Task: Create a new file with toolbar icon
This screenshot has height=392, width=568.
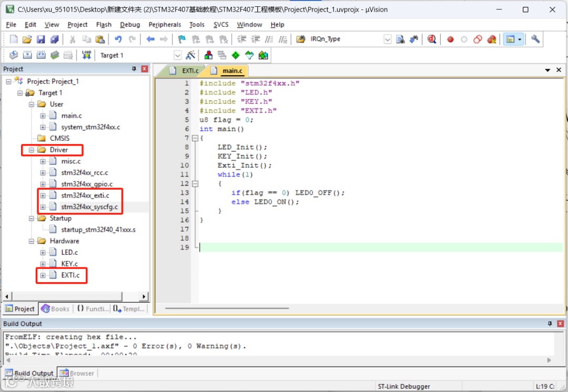Action: pyautogui.click(x=13, y=39)
